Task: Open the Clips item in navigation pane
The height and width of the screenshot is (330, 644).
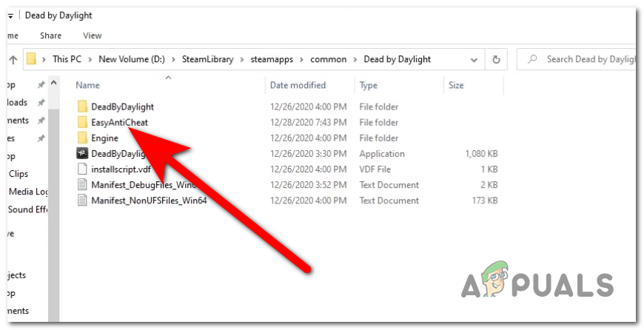Action: tap(19, 174)
